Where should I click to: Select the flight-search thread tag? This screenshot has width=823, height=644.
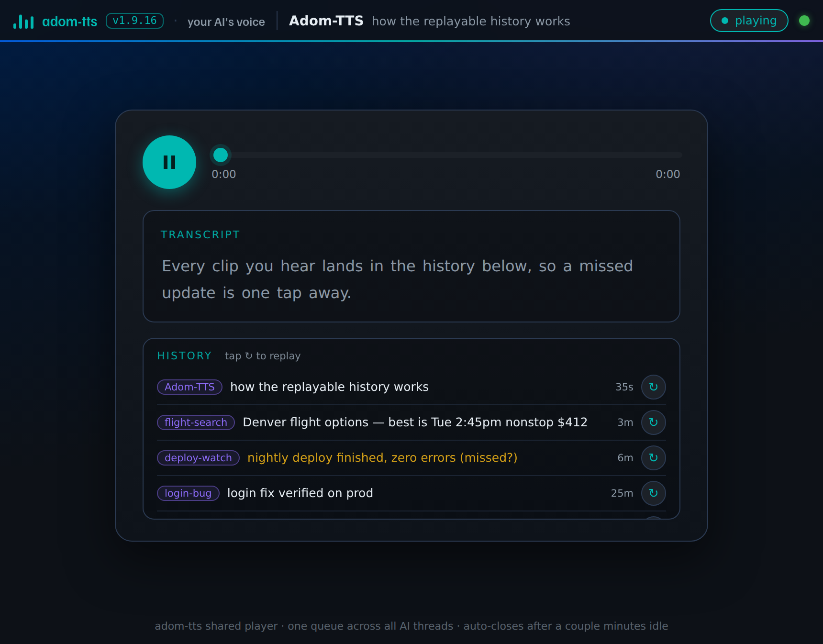[196, 422]
